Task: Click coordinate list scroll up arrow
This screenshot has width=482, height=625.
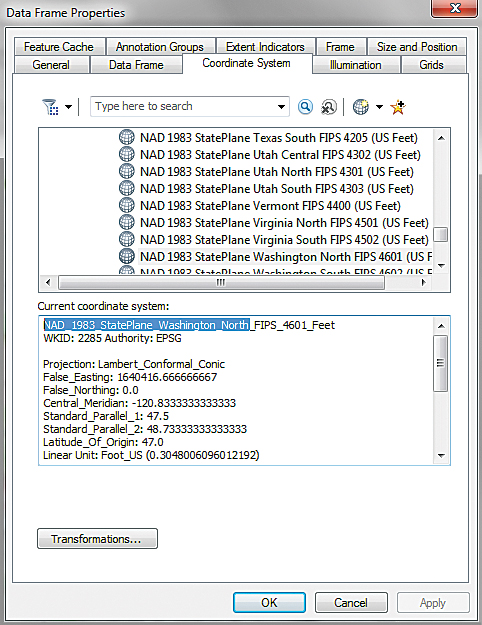Action: click(441, 138)
